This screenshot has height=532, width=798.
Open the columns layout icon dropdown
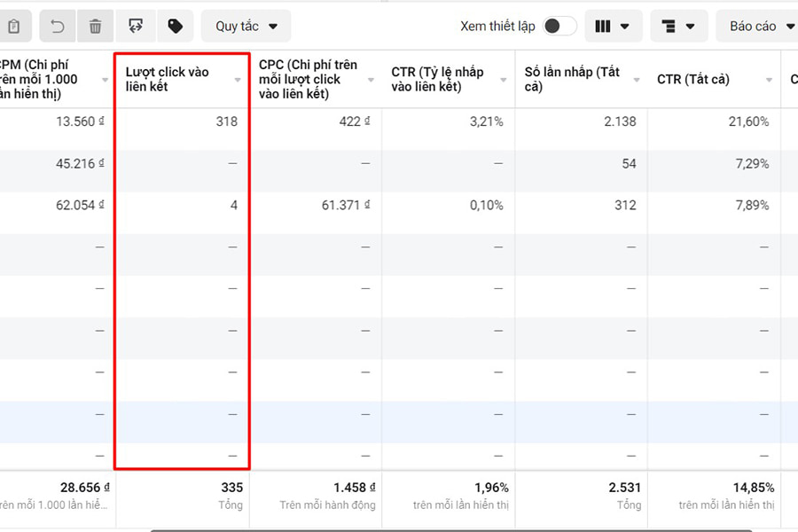(x=613, y=27)
